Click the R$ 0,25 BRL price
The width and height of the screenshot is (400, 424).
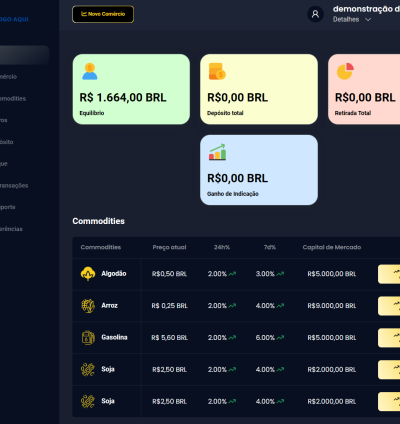coord(169,306)
